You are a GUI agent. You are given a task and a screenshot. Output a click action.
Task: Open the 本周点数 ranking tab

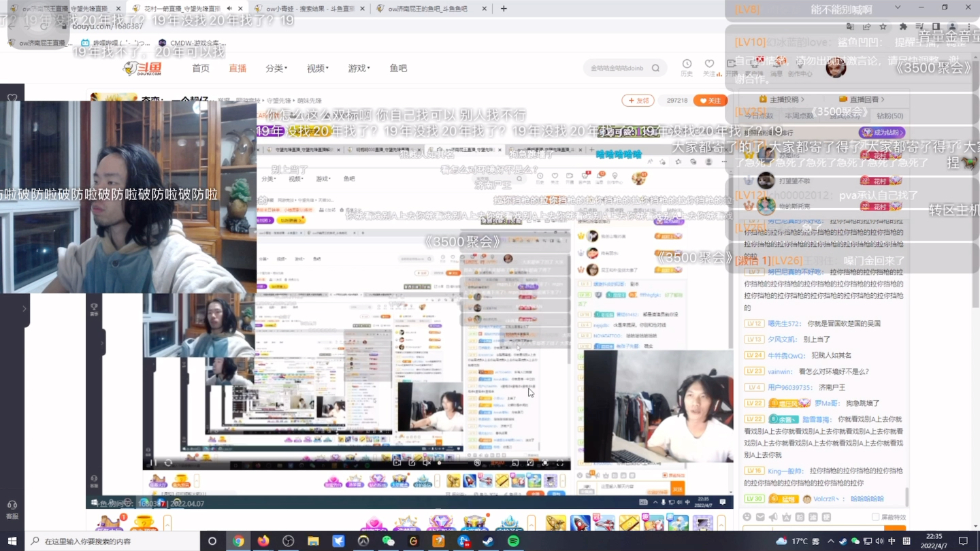click(x=799, y=116)
